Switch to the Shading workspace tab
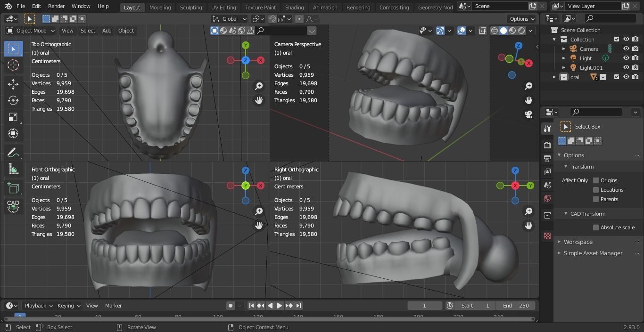The height and width of the screenshot is (332, 644). click(294, 7)
